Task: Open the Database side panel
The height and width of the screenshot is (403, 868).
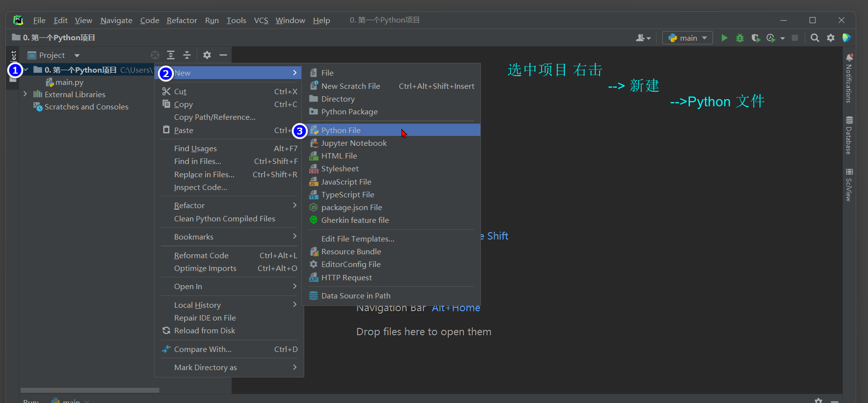Action: tap(849, 136)
